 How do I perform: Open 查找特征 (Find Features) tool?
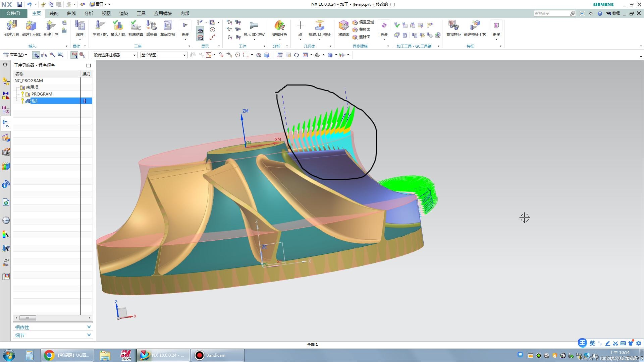click(x=453, y=28)
